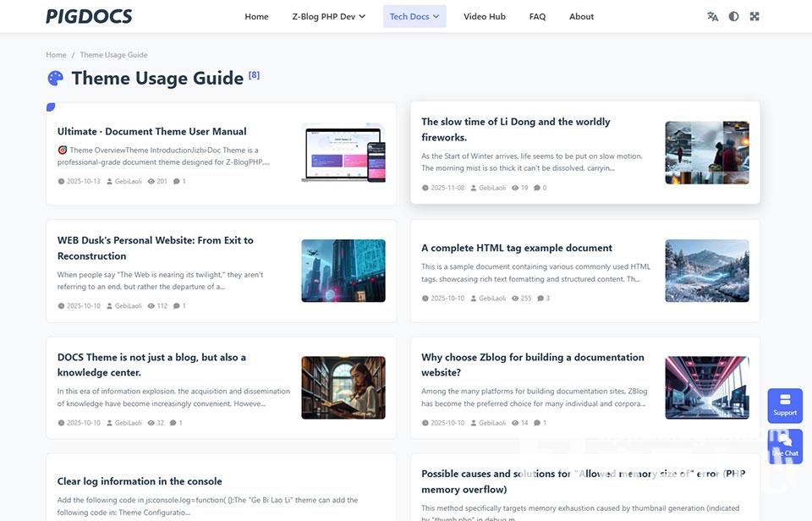Open the Support floating button
812x521 pixels.
(x=785, y=404)
